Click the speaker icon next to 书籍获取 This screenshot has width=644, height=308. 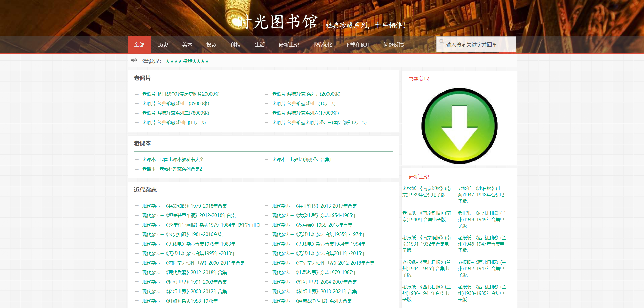[x=134, y=61]
